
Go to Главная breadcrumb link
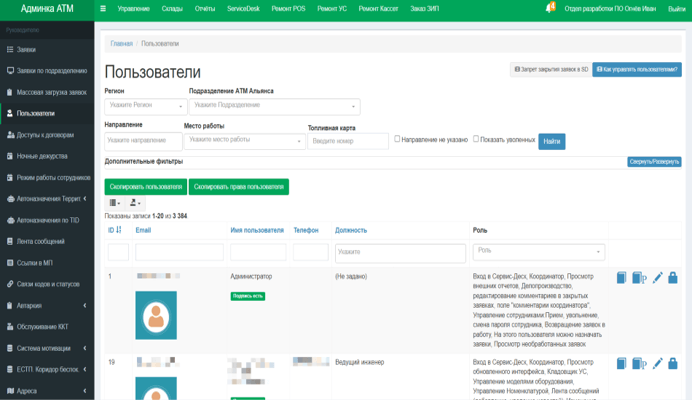[121, 43]
